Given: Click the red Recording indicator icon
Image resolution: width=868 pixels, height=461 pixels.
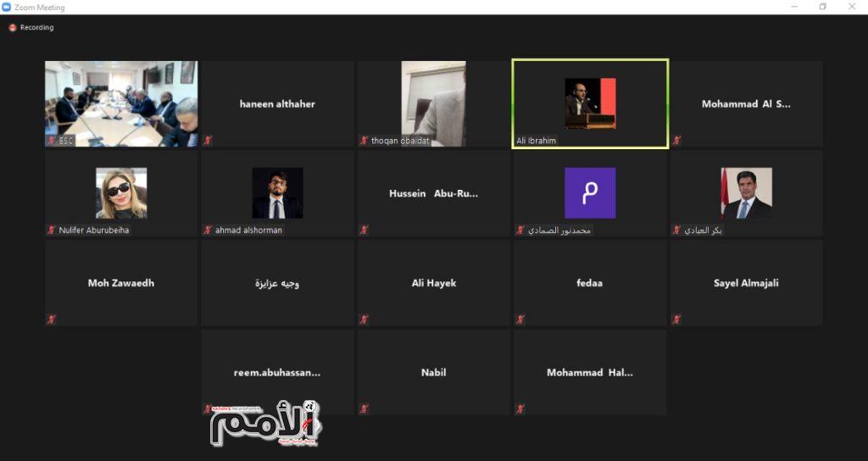Looking at the screenshot, I should click(12, 28).
